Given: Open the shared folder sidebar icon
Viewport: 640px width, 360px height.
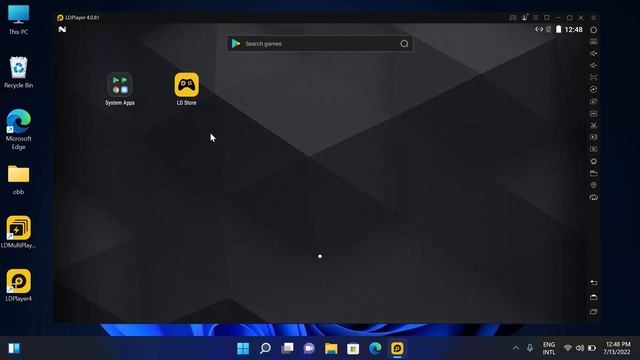Looking at the screenshot, I should tap(593, 173).
